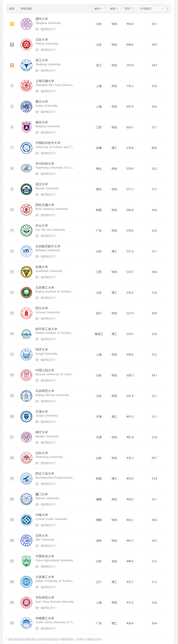Open the 清华大学 school page
The image size is (178, 644).
[x=42, y=19]
